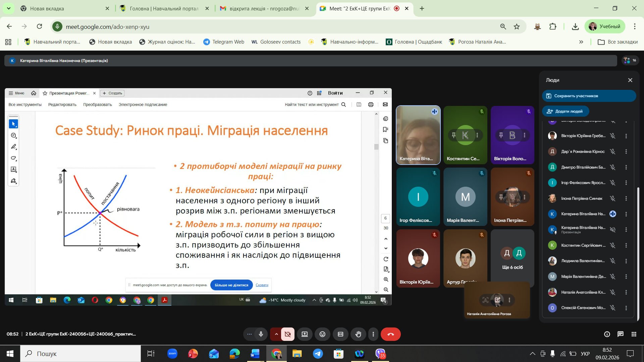Turn on the camera in Meet

click(287, 334)
